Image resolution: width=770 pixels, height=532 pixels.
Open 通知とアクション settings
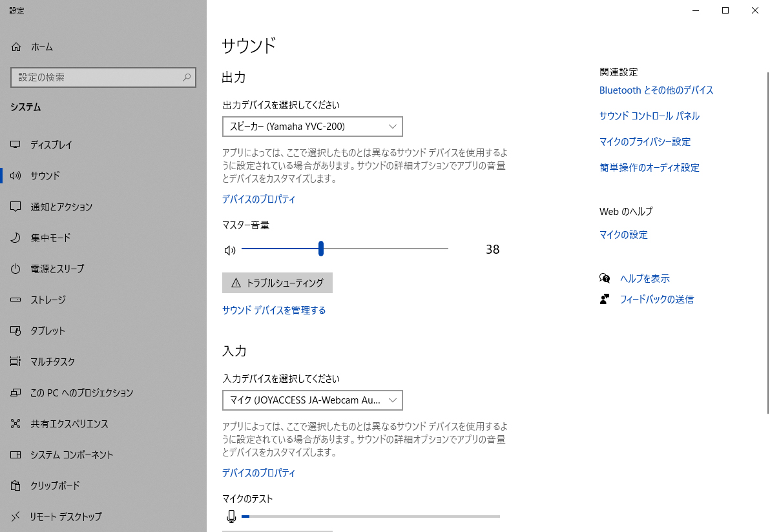coord(61,207)
